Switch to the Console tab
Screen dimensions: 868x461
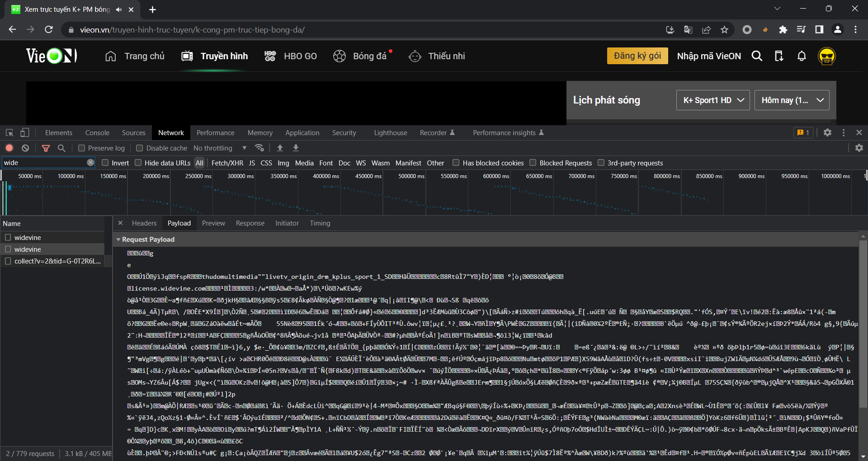coord(97,132)
